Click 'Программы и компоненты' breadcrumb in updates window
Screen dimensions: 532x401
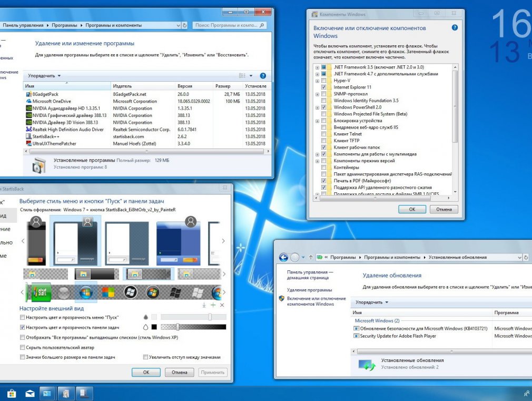tap(392, 257)
